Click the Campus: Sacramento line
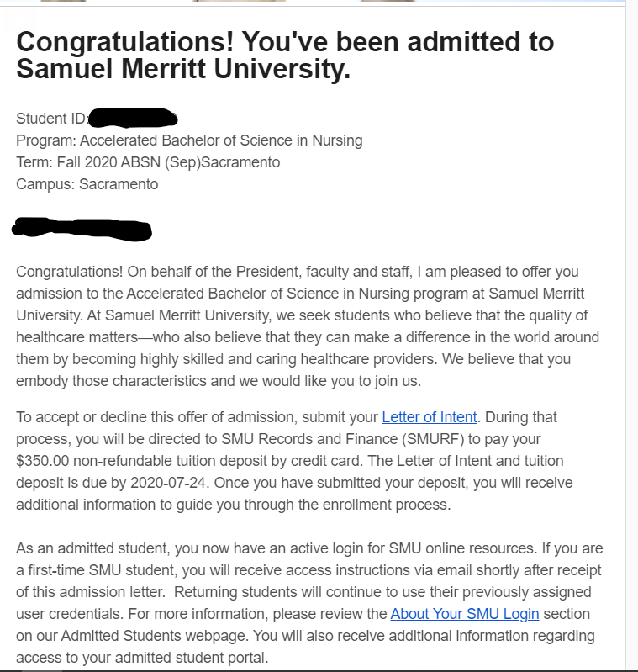Screen dimensions: 638x672 click(87, 184)
